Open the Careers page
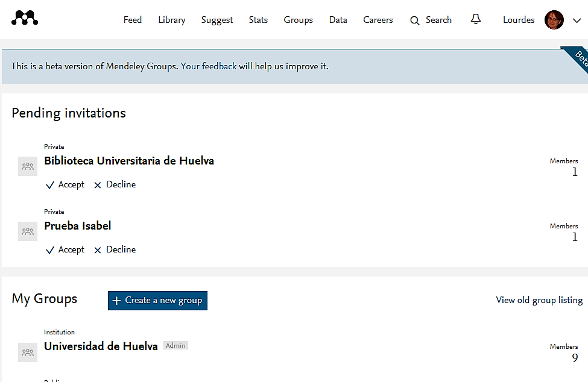 click(x=378, y=20)
